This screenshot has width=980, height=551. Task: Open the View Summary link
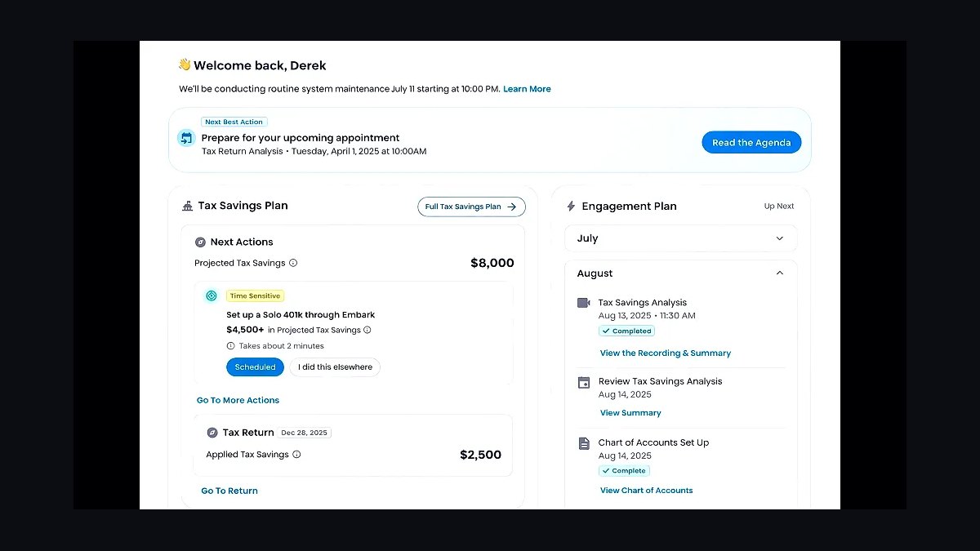[630, 413]
